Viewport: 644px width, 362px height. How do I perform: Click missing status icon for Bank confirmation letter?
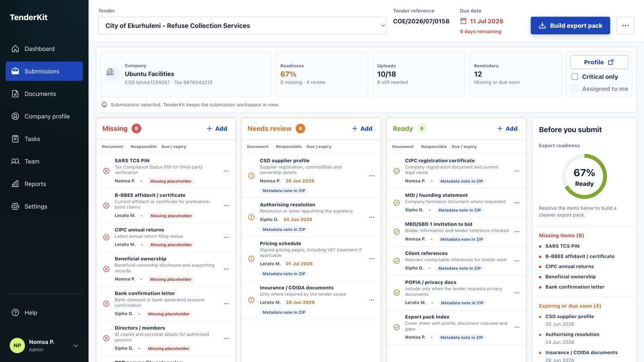[x=106, y=304]
